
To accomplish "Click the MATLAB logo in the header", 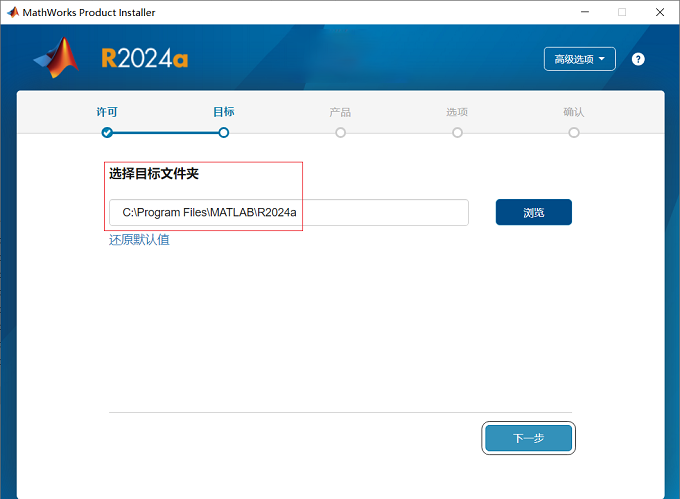I will click(56, 58).
